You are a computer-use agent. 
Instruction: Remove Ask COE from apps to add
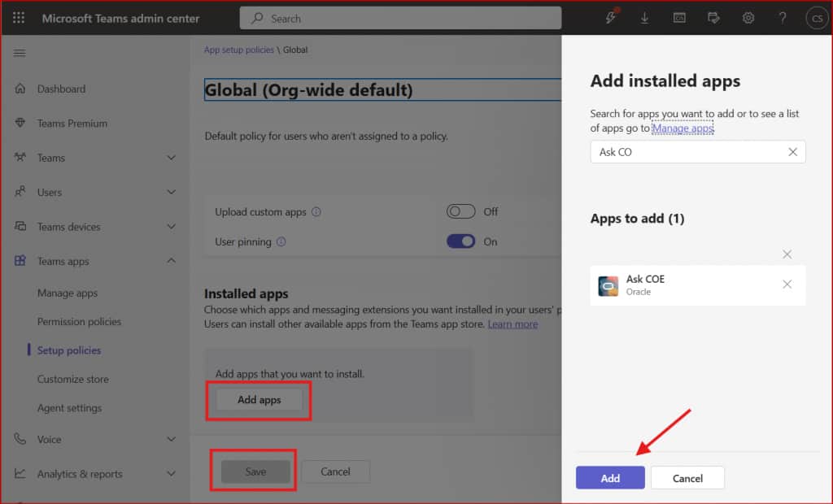click(787, 285)
